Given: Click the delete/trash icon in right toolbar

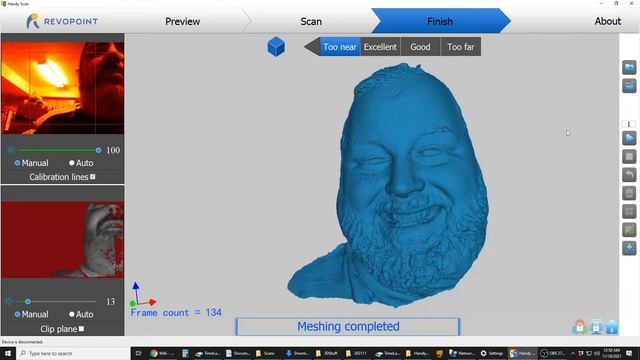Looking at the screenshot, I should click(629, 193).
